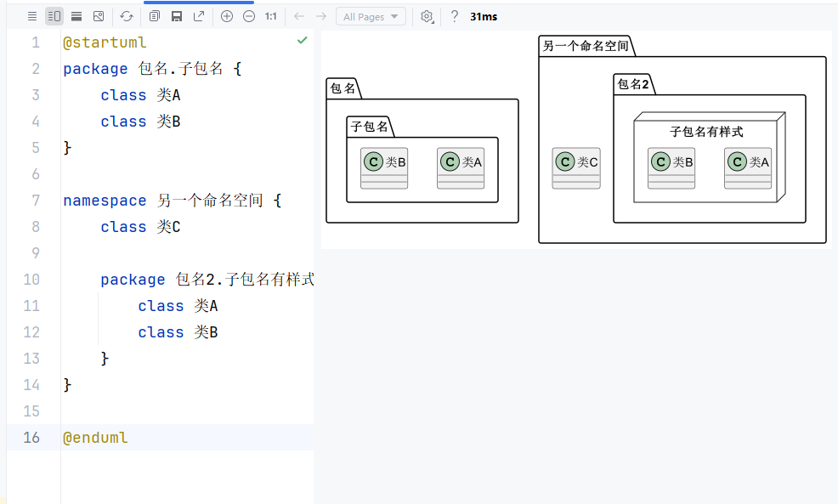This screenshot has height=504, width=838.
Task: Switch to vertical split layout
Action: [x=76, y=16]
